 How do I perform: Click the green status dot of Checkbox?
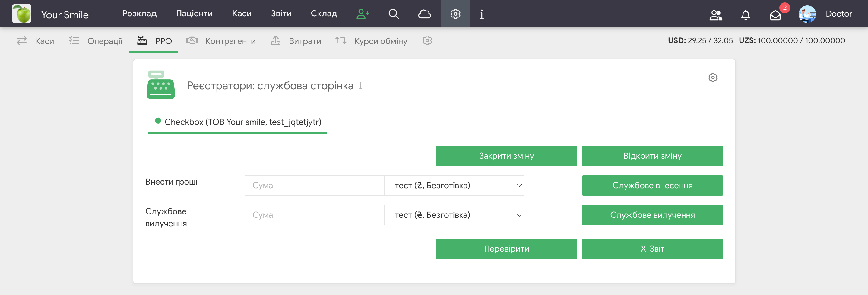coord(158,121)
